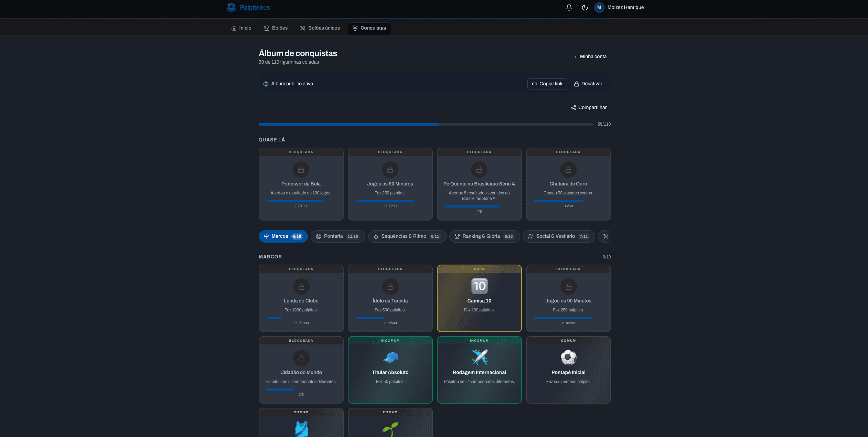The width and height of the screenshot is (868, 437).
Task: Click the "Álbum público ativo" status text
Action: pyautogui.click(x=292, y=84)
